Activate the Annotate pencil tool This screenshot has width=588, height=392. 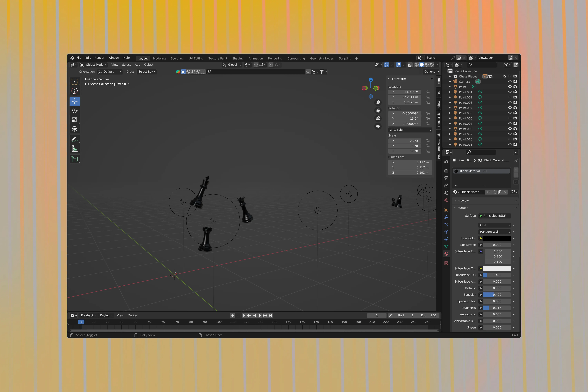pyautogui.click(x=74, y=139)
